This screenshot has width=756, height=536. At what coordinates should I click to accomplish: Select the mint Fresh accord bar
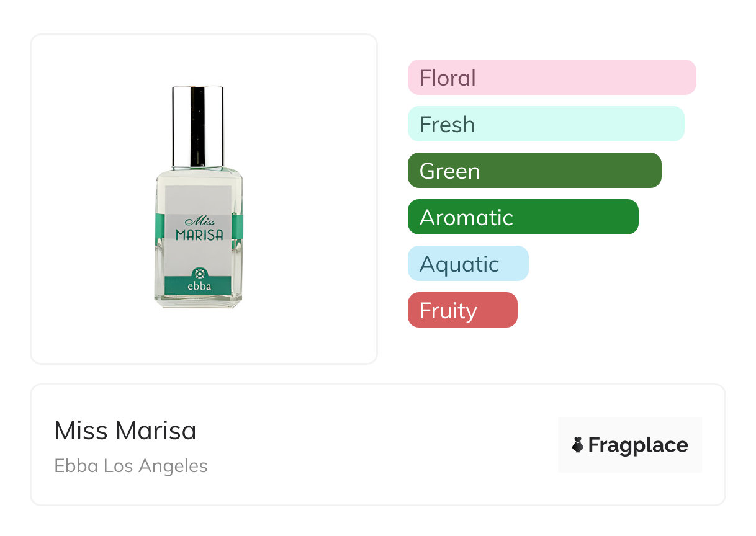coord(546,124)
